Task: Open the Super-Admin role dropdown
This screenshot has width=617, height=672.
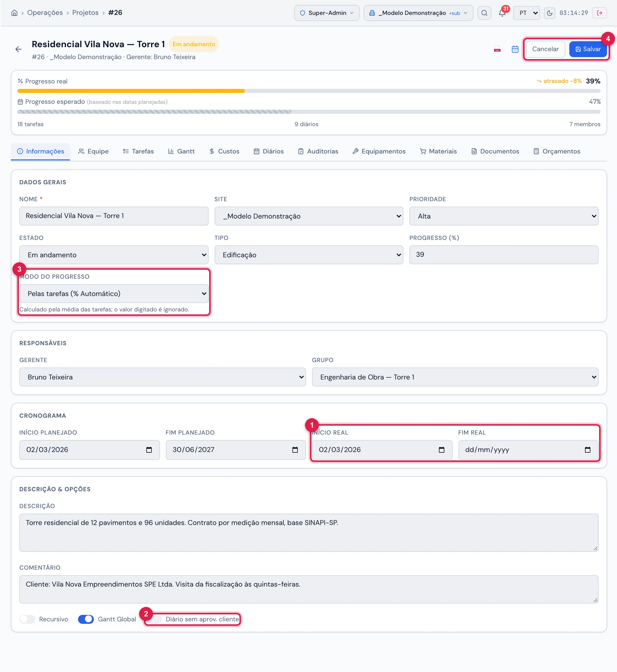Action: pyautogui.click(x=327, y=13)
